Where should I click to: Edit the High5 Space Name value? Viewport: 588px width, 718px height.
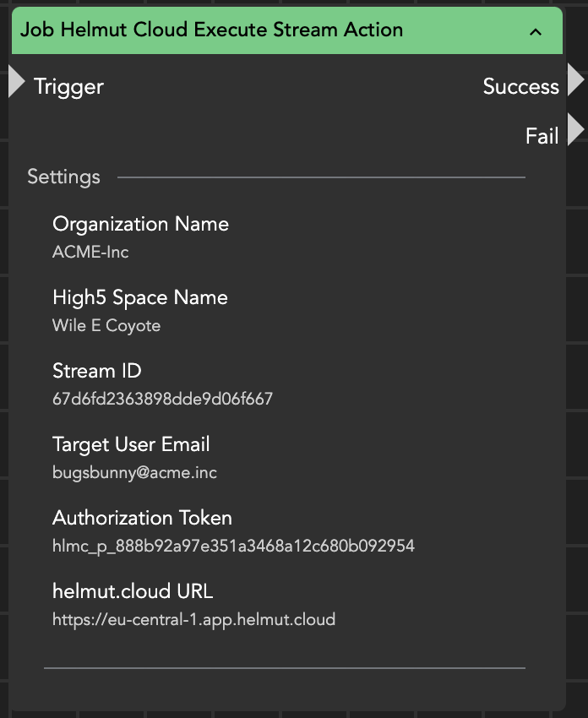106,325
